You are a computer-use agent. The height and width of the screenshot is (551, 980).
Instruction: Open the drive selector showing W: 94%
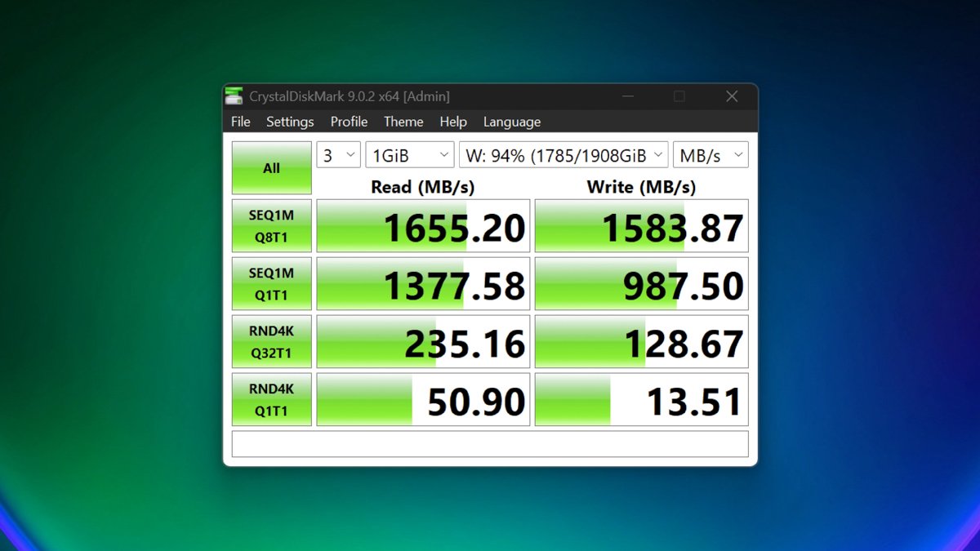tap(563, 155)
